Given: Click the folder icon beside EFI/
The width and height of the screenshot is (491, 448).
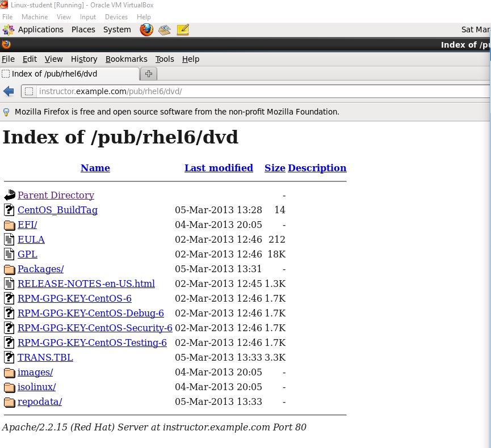Looking at the screenshot, I should 10,225.
